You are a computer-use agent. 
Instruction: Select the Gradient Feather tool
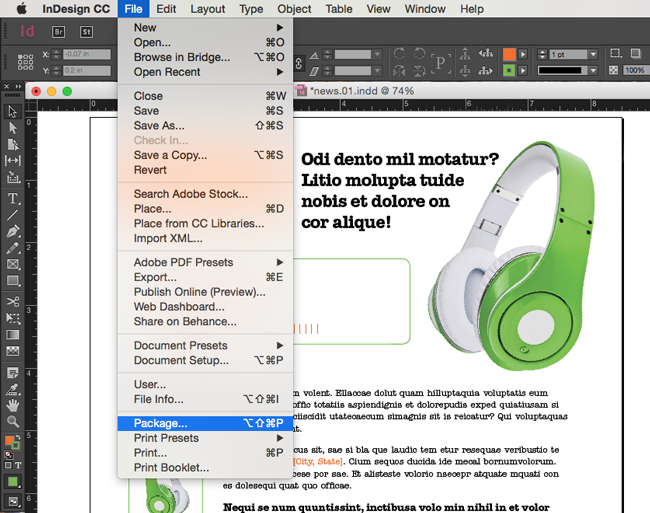[x=12, y=351]
